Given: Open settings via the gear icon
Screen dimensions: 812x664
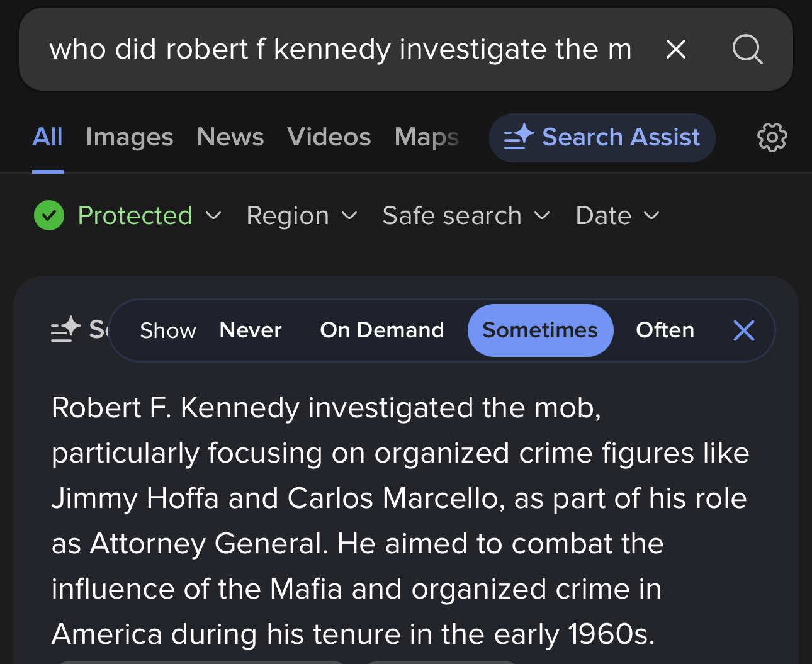Looking at the screenshot, I should click(x=772, y=137).
